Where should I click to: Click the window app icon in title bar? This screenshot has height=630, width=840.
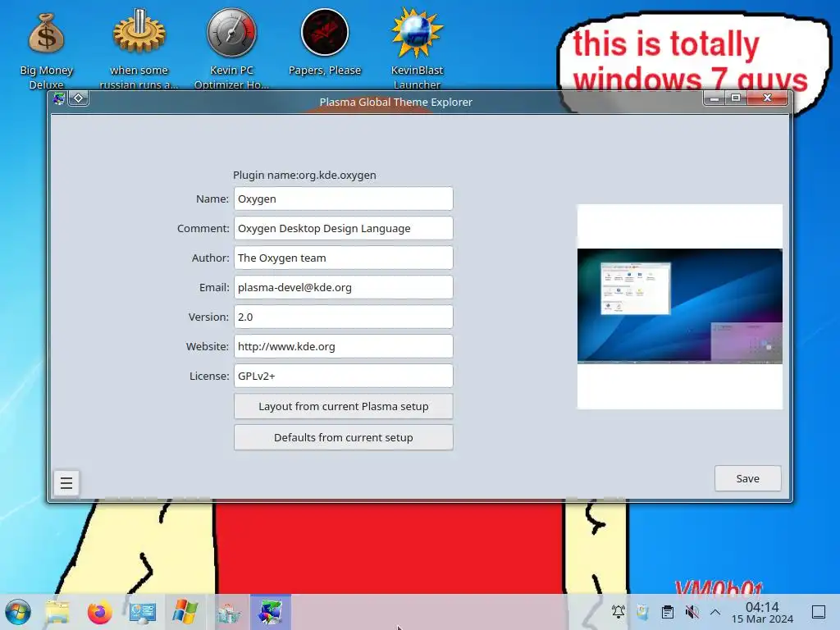click(59, 98)
